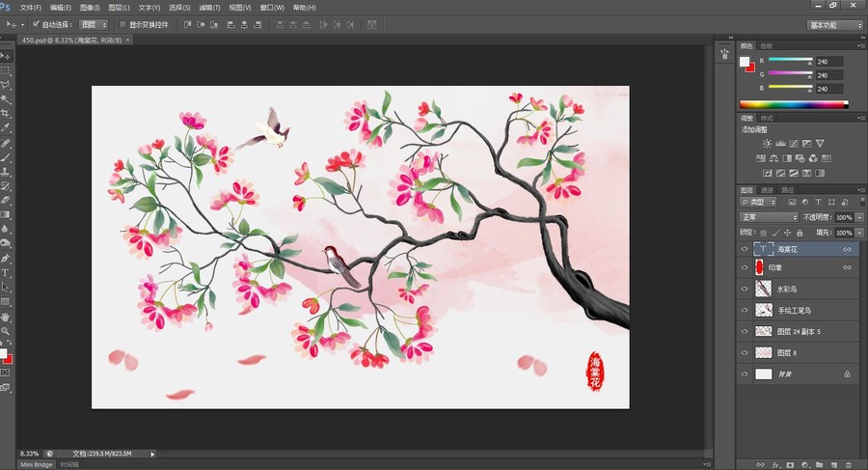Click the color spectrum ramp
This screenshot has width=868, height=470.
794,104
